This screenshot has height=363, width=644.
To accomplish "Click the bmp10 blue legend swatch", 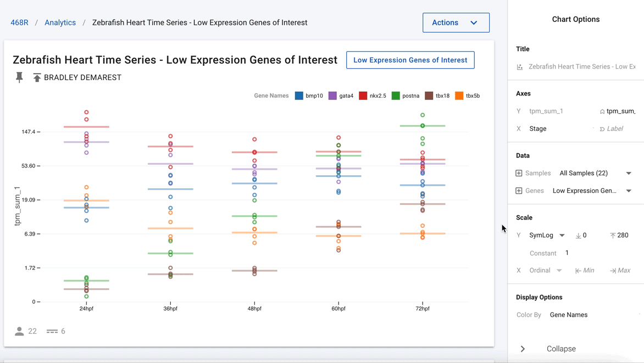I will click(x=299, y=96).
